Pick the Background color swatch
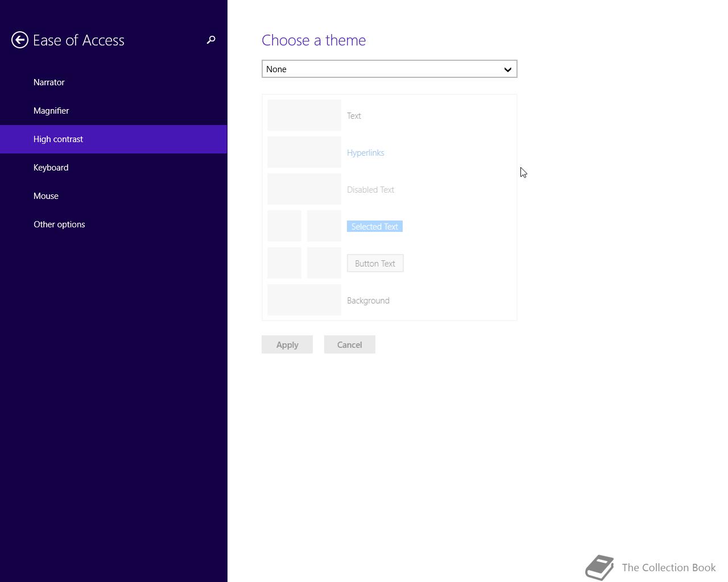This screenshot has width=728, height=582. tap(304, 300)
